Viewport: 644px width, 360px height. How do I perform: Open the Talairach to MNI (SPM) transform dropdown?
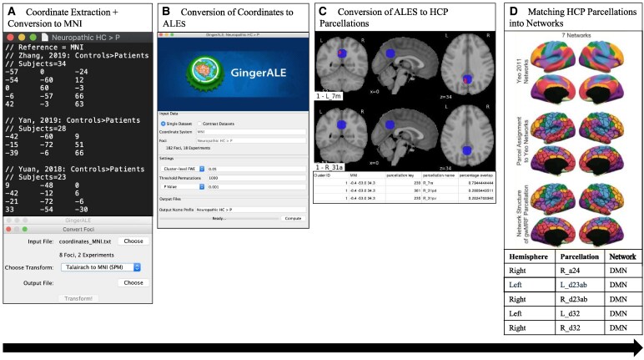coord(101,267)
